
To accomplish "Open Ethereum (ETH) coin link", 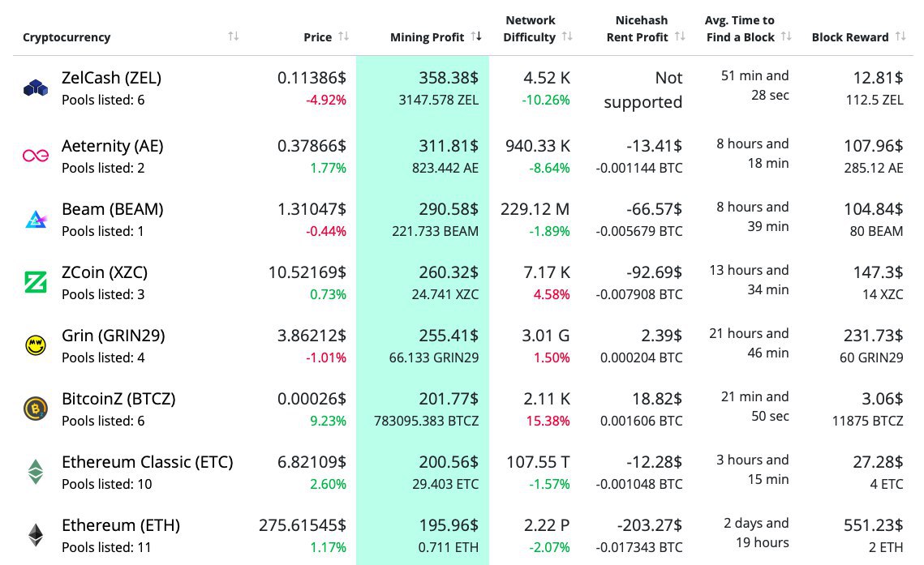I will [121, 525].
